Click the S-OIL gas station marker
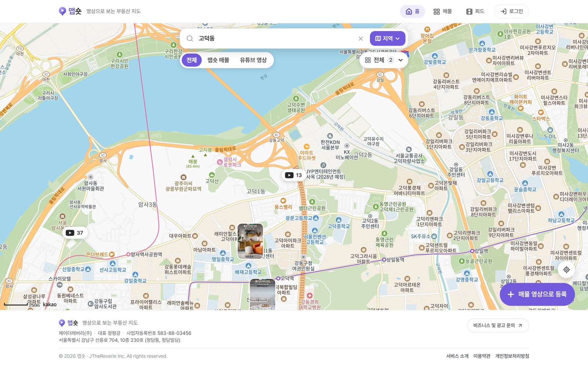Viewport: 588px width, 368px height. [550, 130]
